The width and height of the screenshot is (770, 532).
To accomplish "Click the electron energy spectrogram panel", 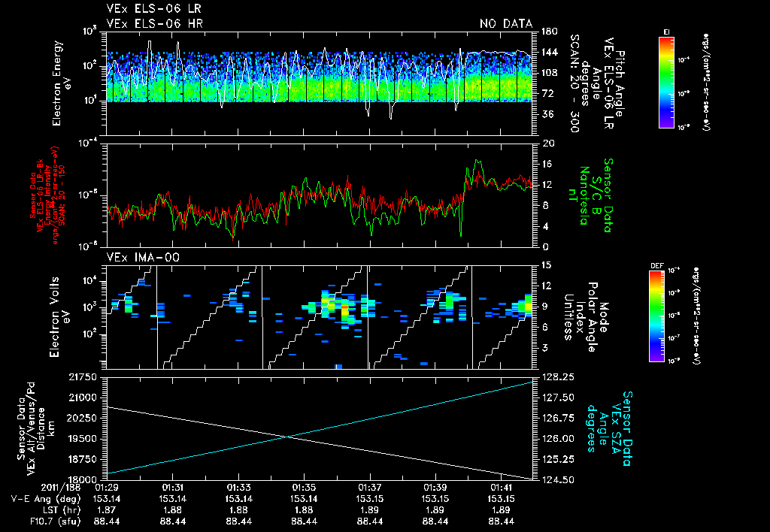I will pos(319,83).
